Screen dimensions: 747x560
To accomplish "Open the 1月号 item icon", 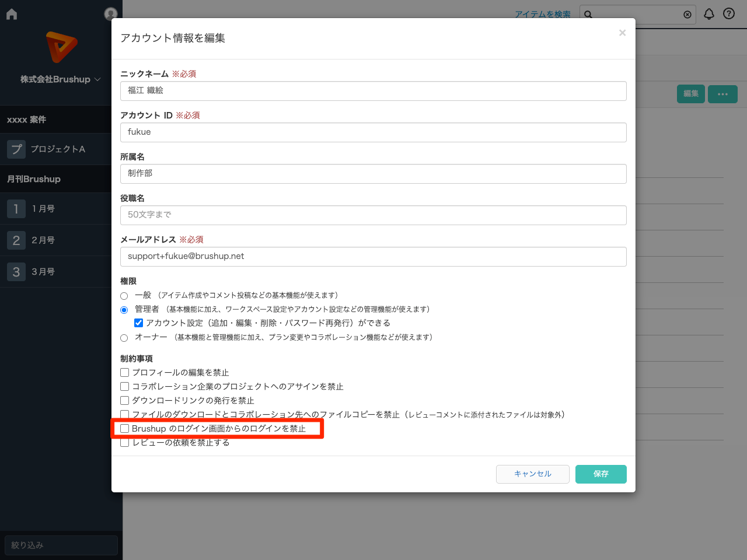I will pyautogui.click(x=16, y=208).
